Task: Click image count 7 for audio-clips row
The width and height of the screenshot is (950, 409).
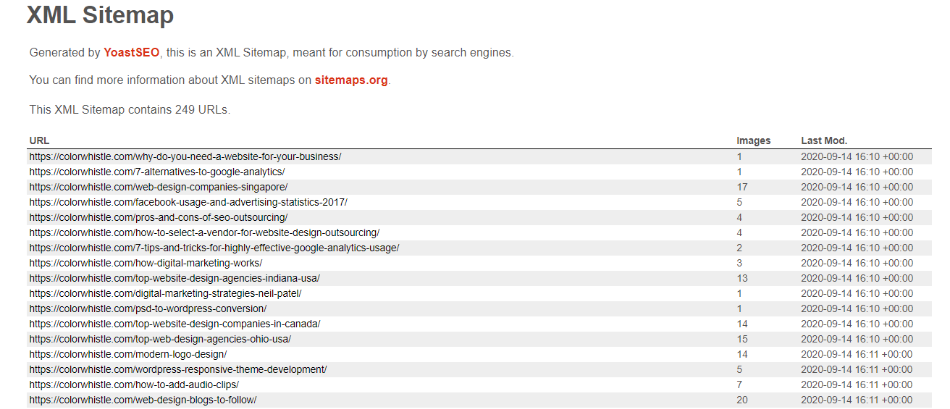Action: tap(739, 384)
